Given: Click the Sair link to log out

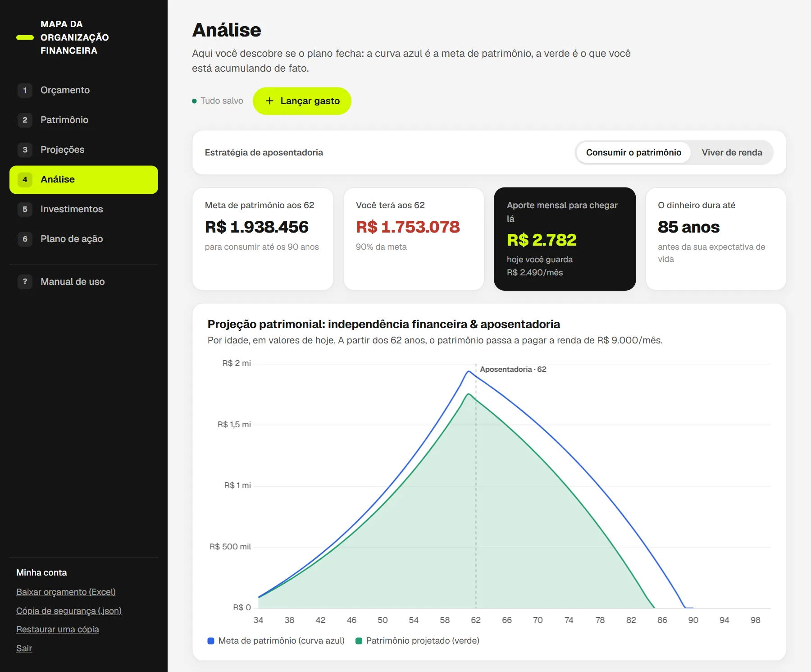Looking at the screenshot, I should point(24,648).
